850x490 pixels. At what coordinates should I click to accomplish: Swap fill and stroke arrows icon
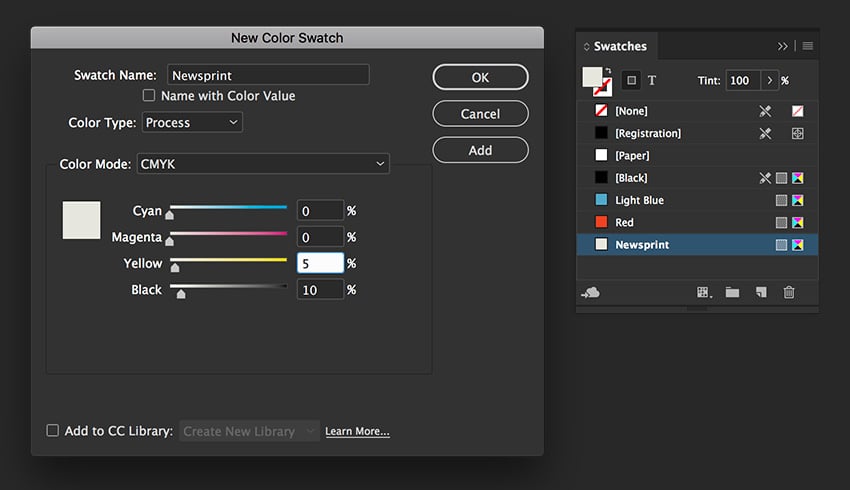click(608, 70)
